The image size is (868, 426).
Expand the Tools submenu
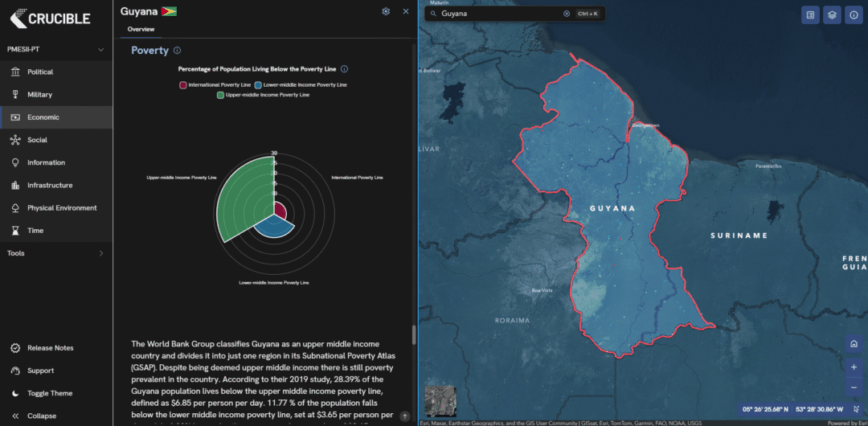click(x=100, y=253)
